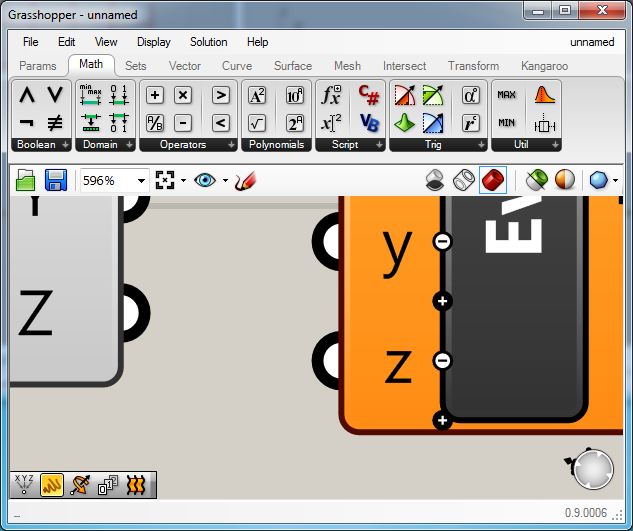
Task: Insert the MAX util component
Action: (x=506, y=95)
